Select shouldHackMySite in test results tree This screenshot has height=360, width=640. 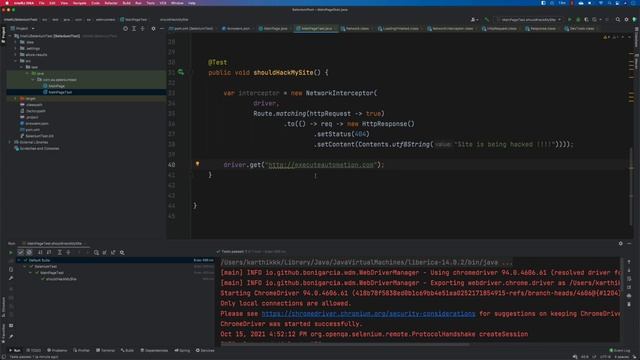click(58, 279)
